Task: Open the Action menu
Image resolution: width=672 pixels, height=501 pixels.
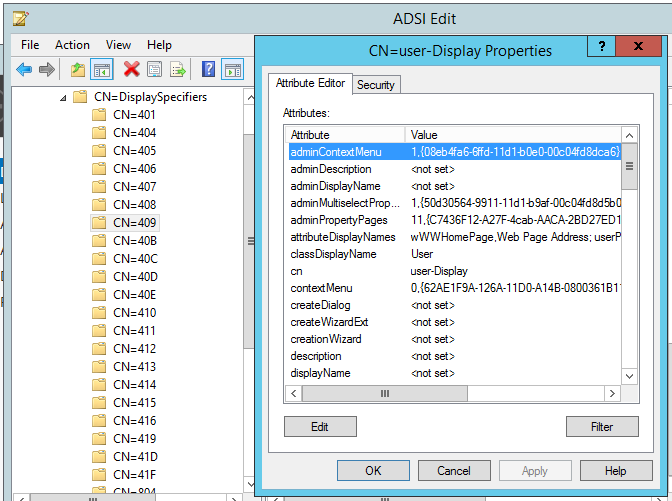Action: [x=72, y=45]
